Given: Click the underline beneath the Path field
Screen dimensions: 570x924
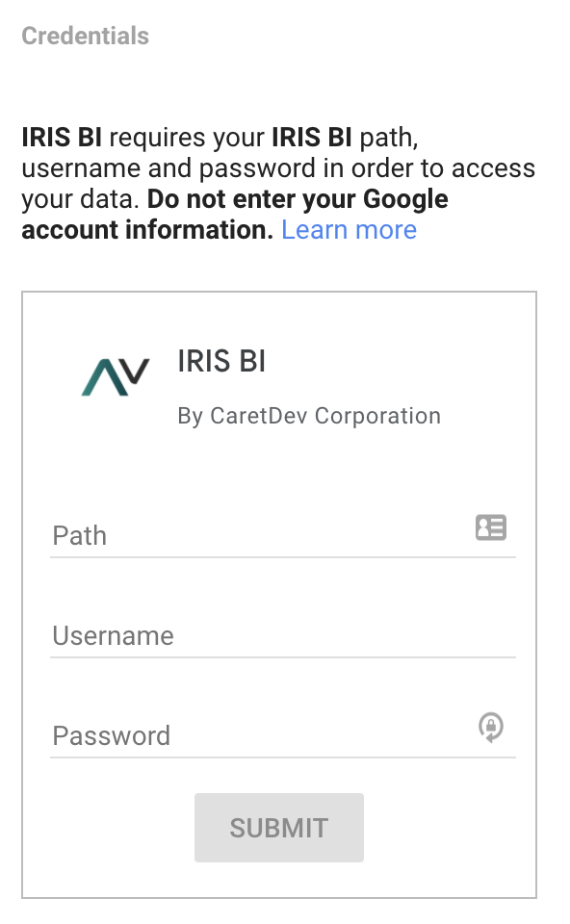Looking at the screenshot, I should click(x=283, y=557).
